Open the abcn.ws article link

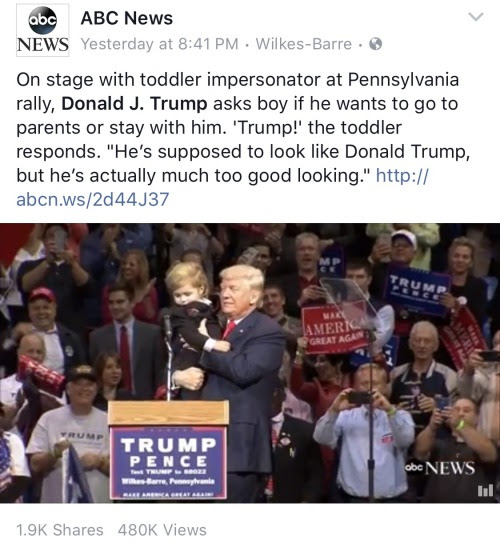222,187
